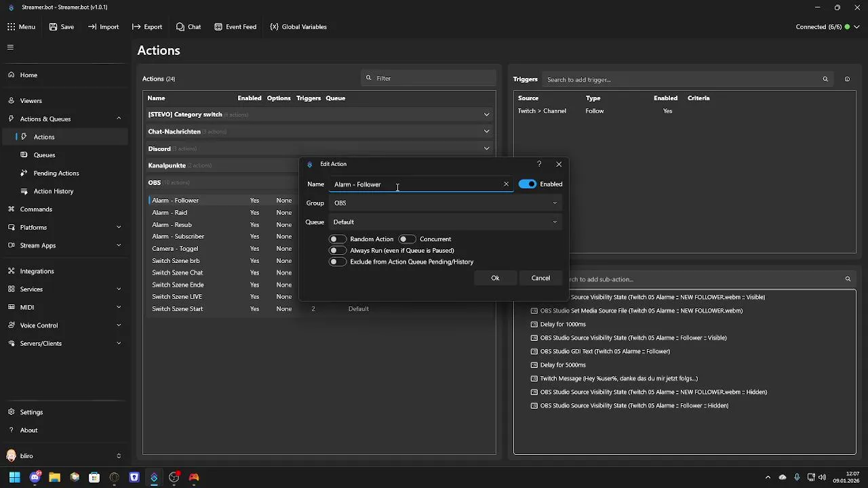Viewport: 868px width, 488px height.
Task: Click the Cancel button in the dialog
Action: 540,279
